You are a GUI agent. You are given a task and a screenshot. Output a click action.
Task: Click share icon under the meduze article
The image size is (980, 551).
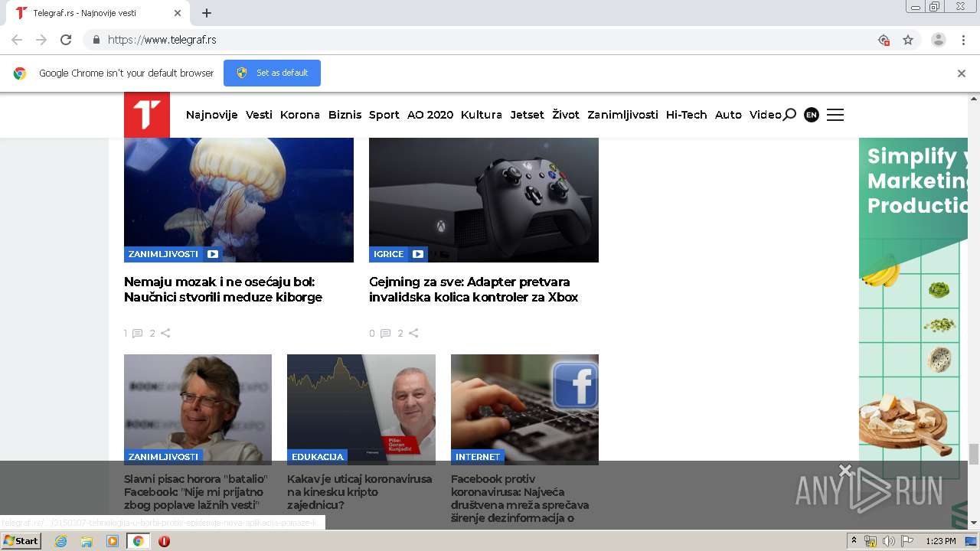coord(165,333)
